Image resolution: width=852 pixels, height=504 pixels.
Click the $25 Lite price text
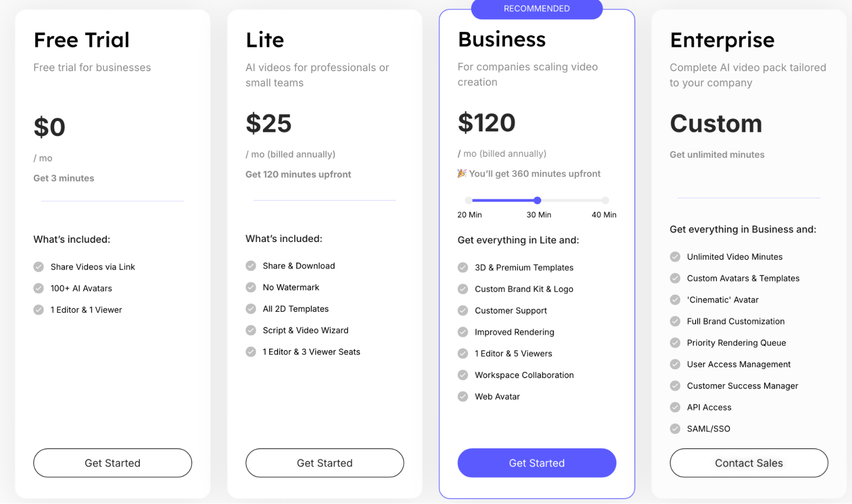point(269,124)
